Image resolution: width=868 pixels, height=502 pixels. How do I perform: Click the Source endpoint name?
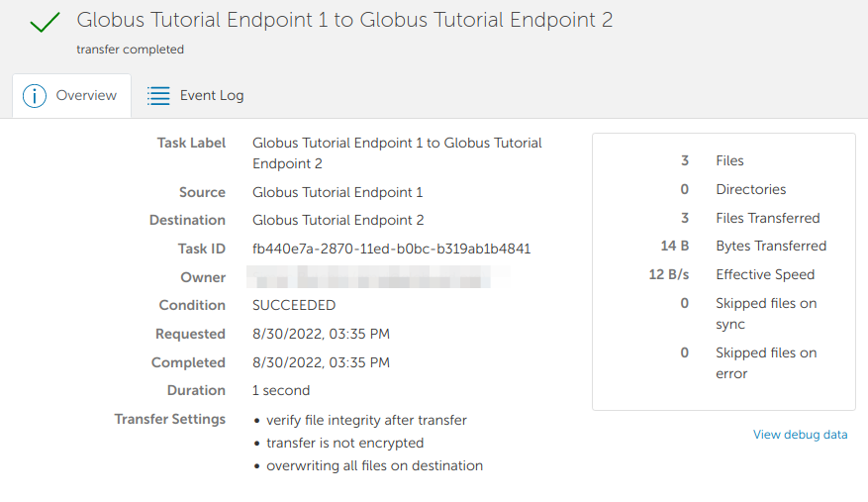[338, 192]
